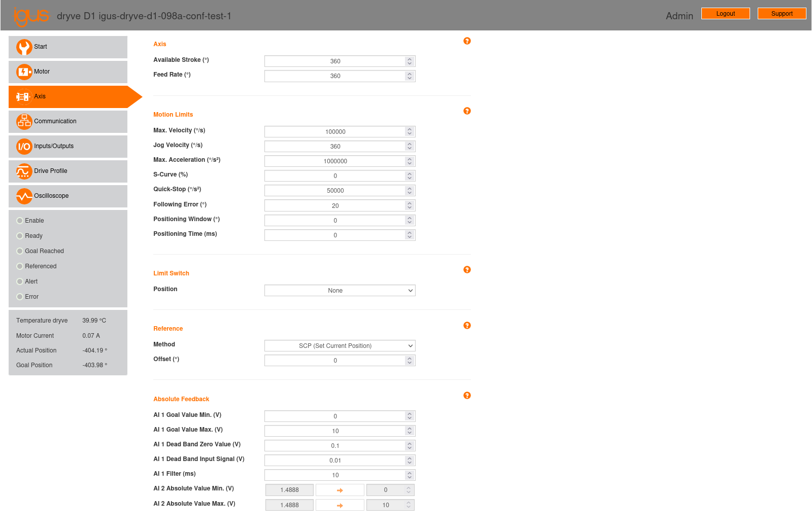The image size is (812, 529).
Task: Click the Communication network icon
Action: pyautogui.click(x=24, y=122)
